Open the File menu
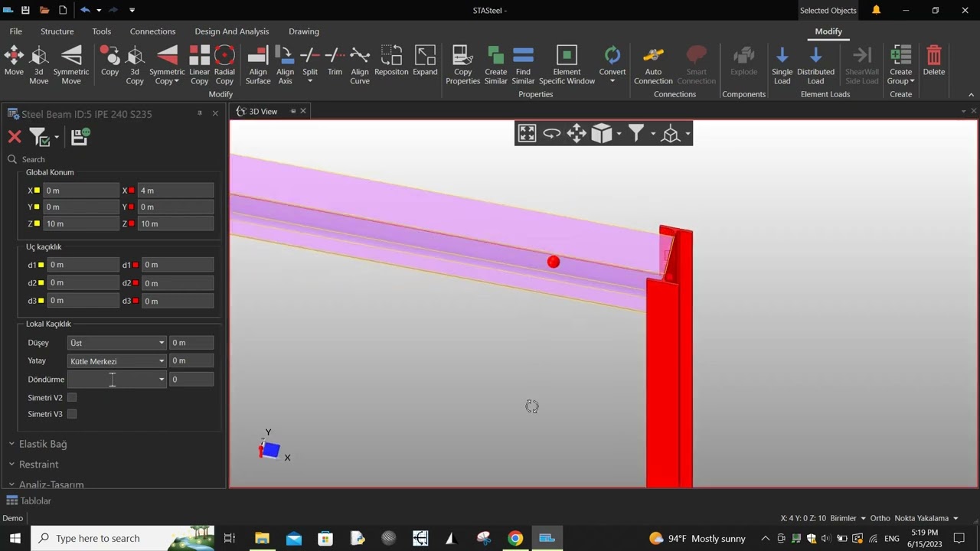Viewport: 980px width, 551px height. (x=15, y=31)
